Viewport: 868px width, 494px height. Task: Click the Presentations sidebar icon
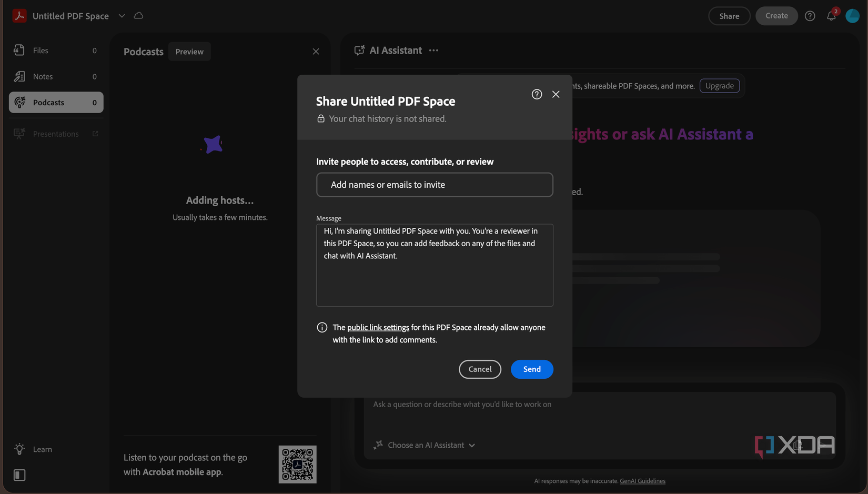(x=19, y=134)
